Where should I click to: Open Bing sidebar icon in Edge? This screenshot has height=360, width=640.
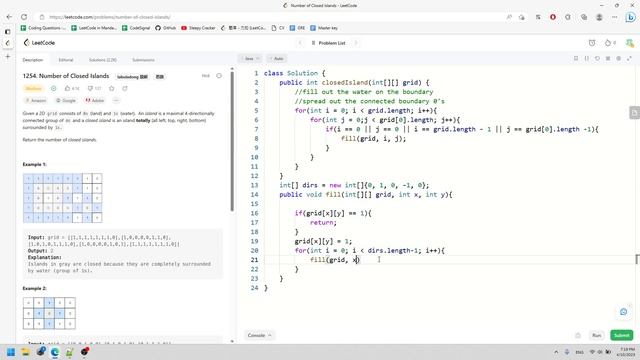click(631, 17)
